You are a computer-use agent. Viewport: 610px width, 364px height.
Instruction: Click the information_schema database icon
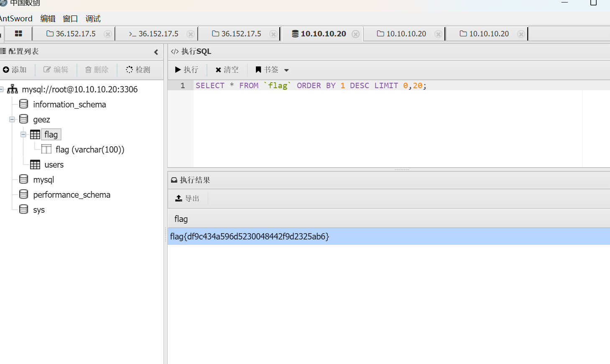(24, 104)
